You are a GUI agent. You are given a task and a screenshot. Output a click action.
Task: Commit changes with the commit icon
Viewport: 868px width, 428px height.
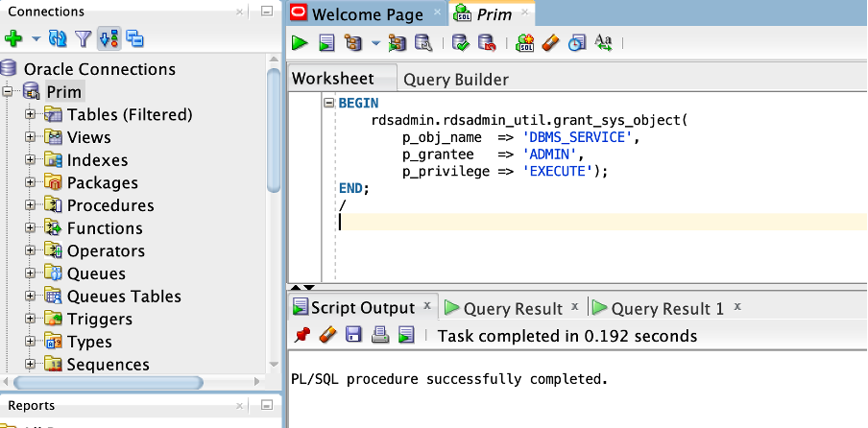point(461,42)
